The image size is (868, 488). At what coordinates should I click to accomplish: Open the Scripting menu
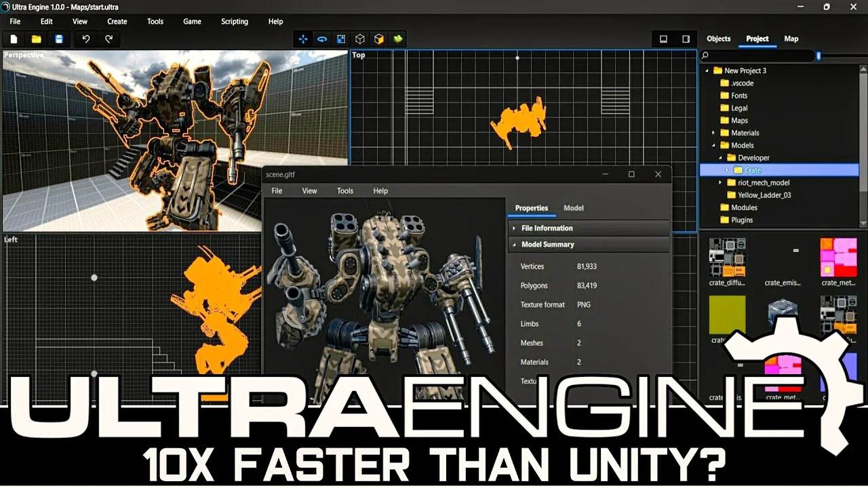(234, 21)
